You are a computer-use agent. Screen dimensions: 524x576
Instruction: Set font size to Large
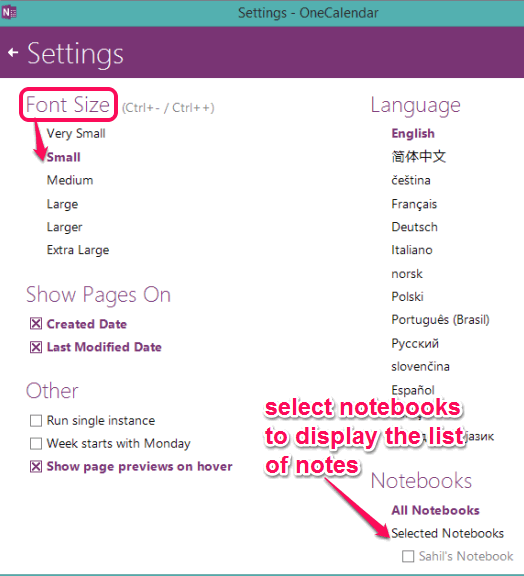click(x=62, y=204)
